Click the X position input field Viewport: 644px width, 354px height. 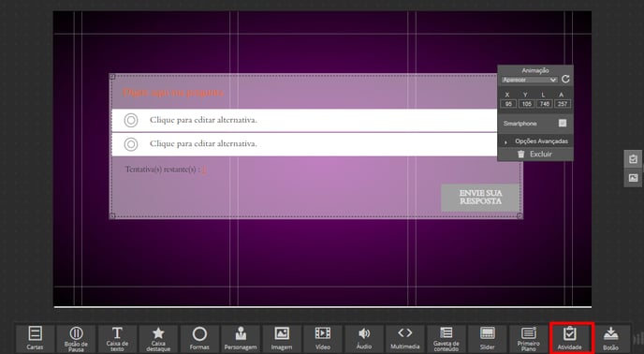pos(508,104)
